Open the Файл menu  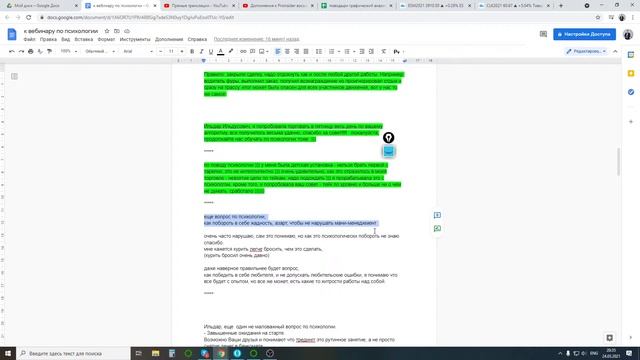29,39
